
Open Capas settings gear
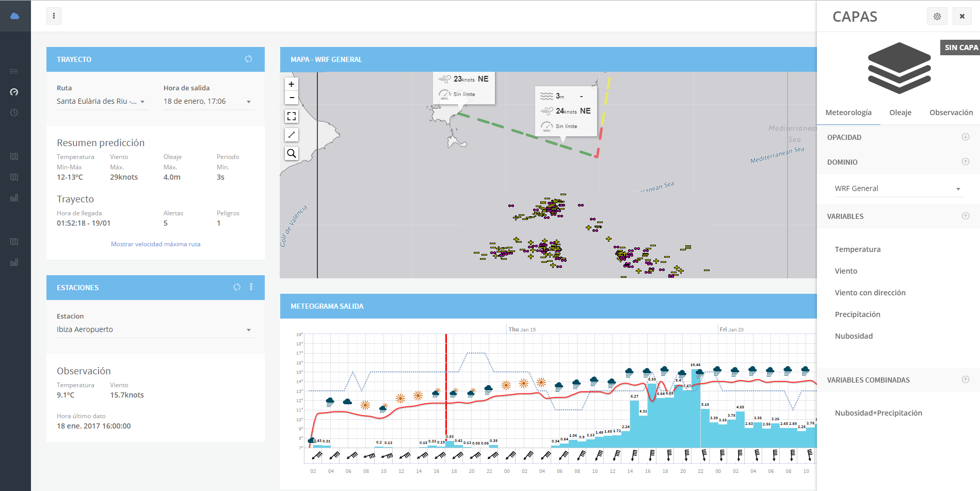pos(937,17)
